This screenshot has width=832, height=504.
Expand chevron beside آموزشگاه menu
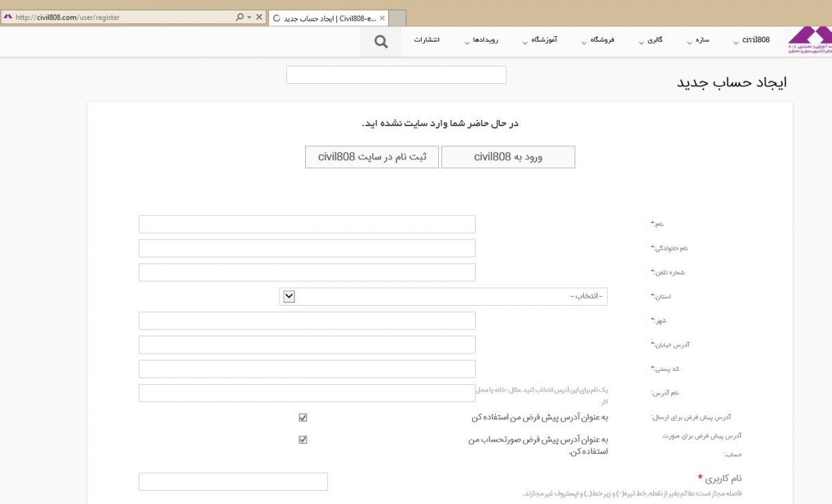pos(526,42)
